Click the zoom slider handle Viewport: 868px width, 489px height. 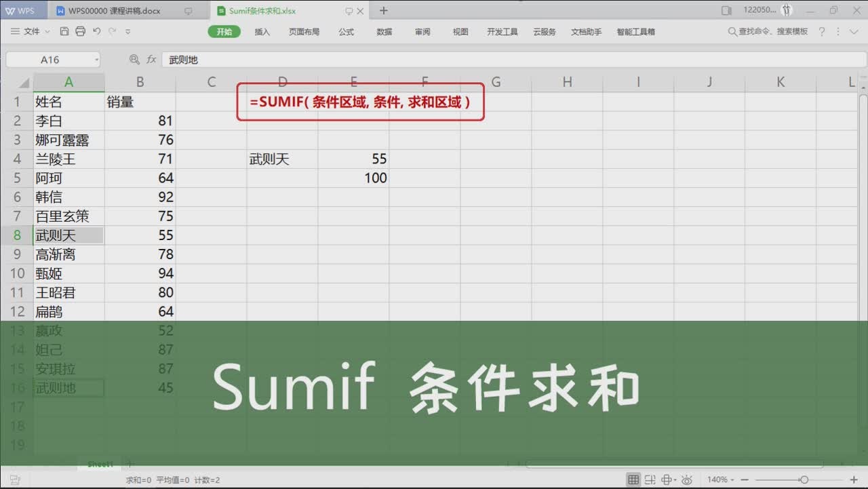(x=804, y=480)
